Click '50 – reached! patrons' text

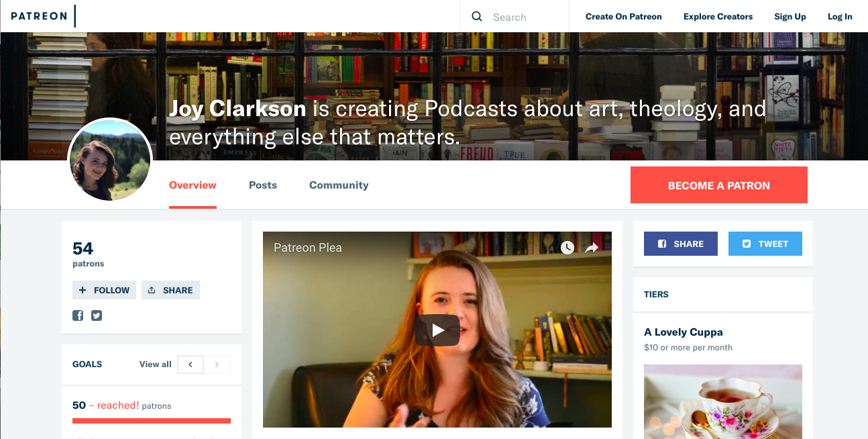click(121, 405)
